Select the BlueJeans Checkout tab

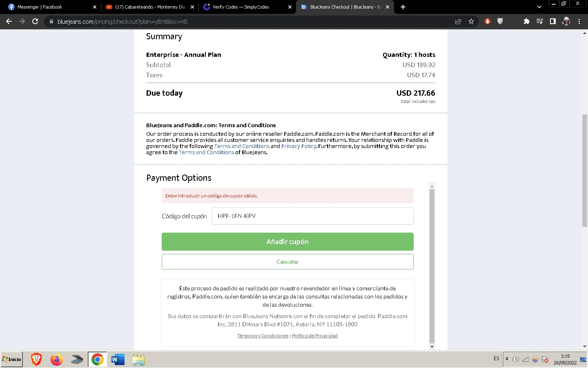point(345,7)
